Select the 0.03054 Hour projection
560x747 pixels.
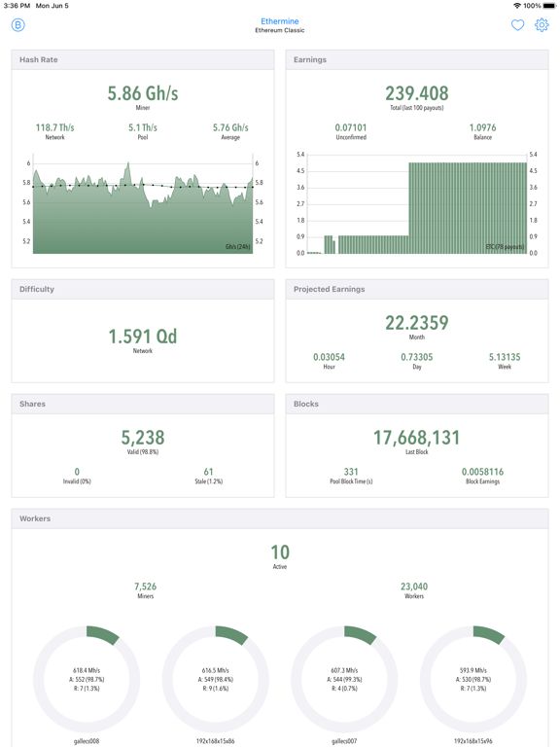coord(329,357)
